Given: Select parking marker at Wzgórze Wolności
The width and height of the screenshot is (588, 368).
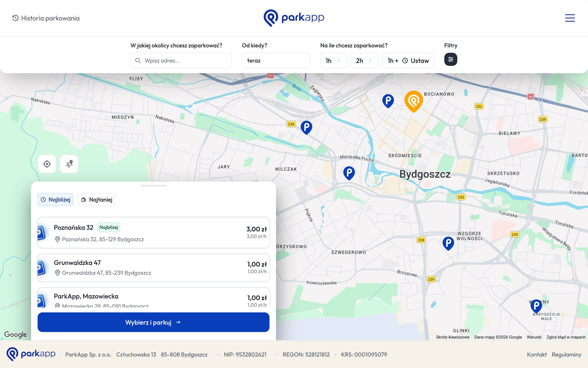Looking at the screenshot, I should 448,243.
